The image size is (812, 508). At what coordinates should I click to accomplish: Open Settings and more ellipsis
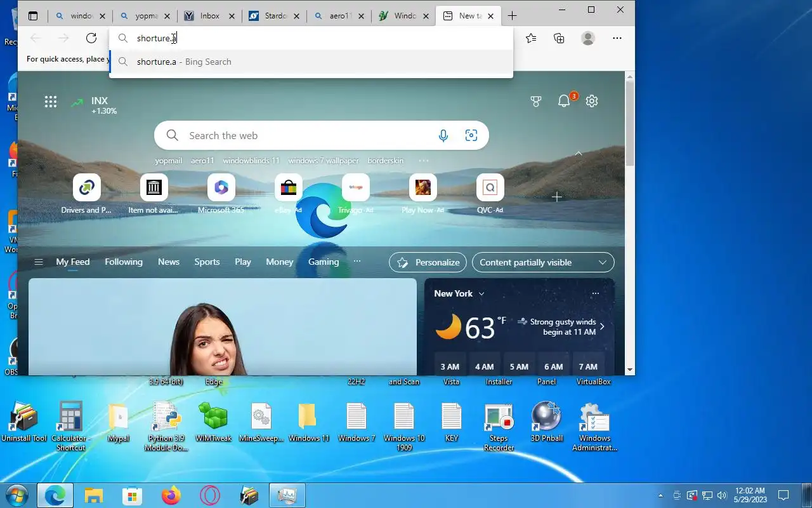[617, 38]
